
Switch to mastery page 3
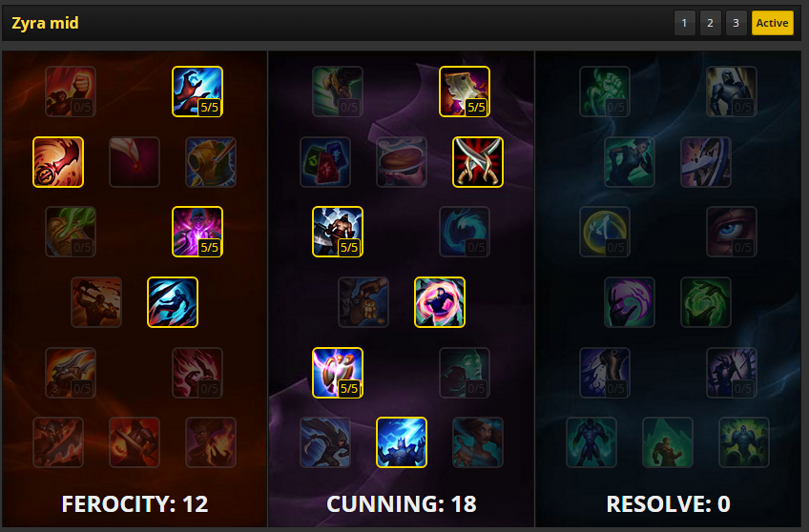click(736, 23)
